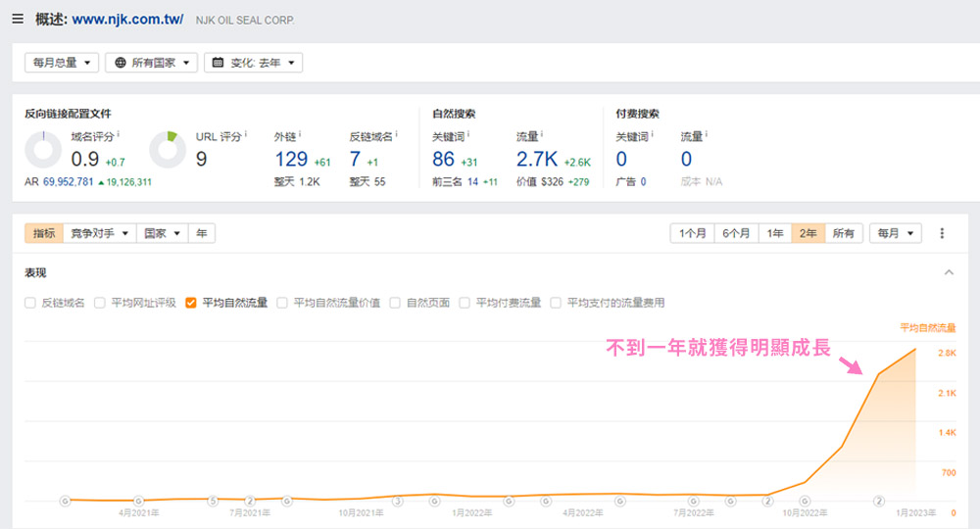This screenshot has width=980, height=529.
Task: Open the 变化: 去年 dropdown
Action: (x=254, y=63)
